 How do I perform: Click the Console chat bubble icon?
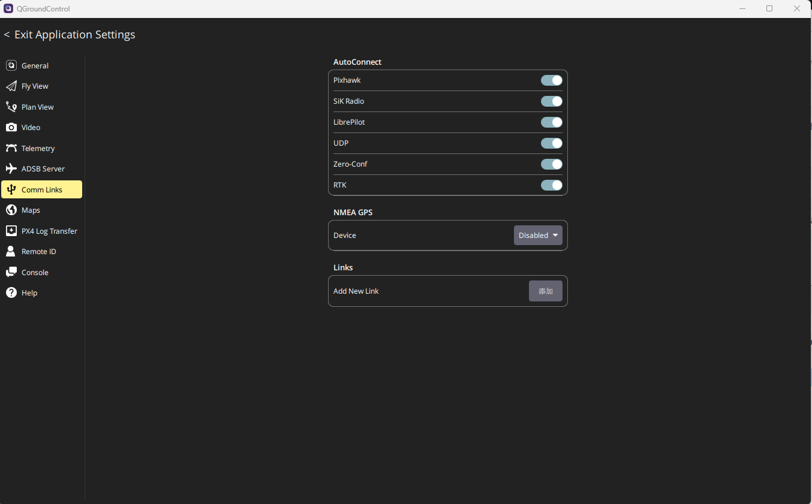(x=11, y=272)
